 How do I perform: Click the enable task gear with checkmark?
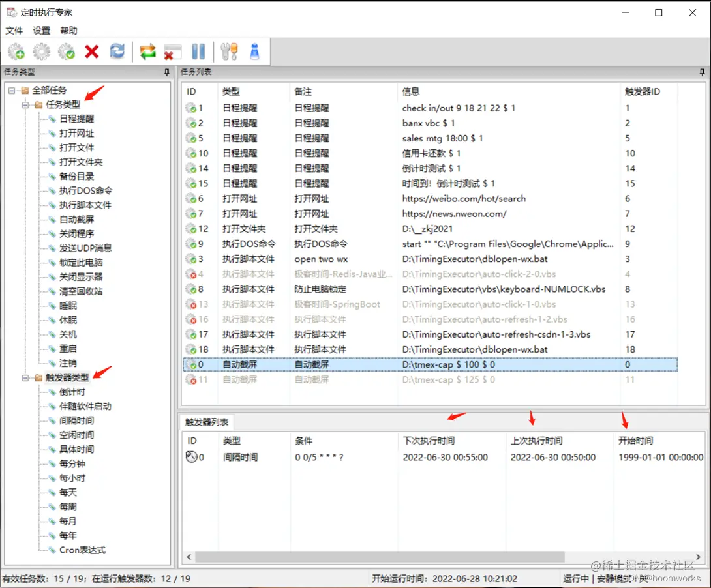coord(67,51)
